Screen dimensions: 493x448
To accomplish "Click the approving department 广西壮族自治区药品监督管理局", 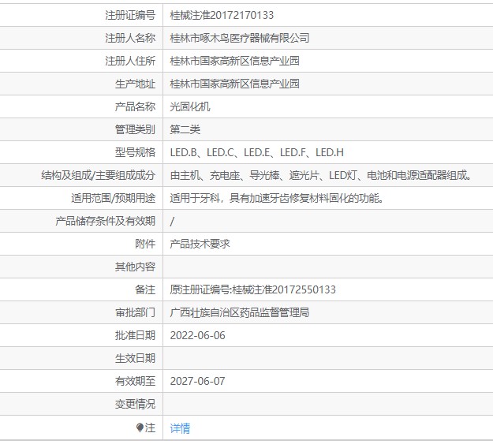I will (x=240, y=312).
